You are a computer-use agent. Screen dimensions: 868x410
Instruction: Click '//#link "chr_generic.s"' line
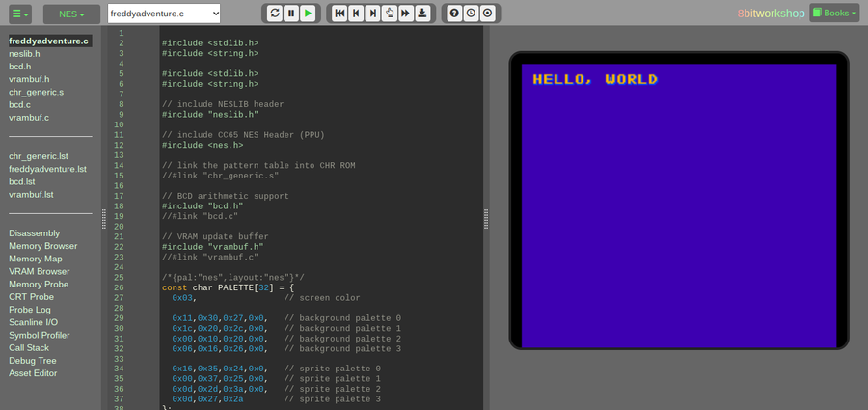coord(220,176)
